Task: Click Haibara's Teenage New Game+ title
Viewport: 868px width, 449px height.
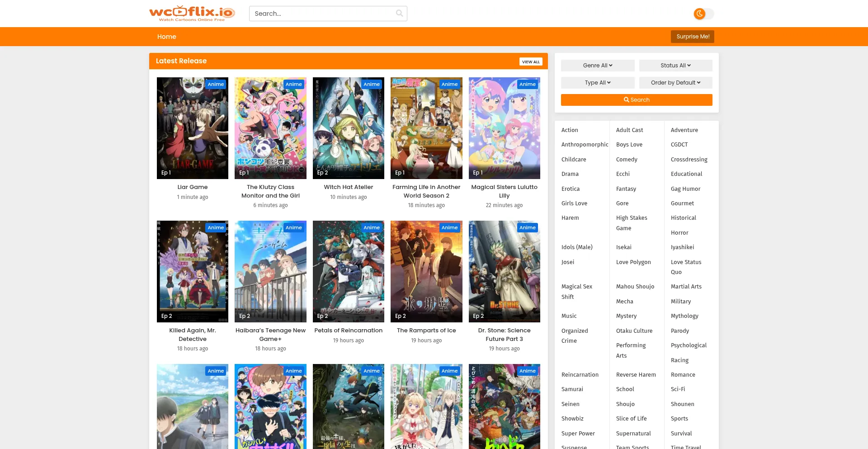Action: point(270,335)
